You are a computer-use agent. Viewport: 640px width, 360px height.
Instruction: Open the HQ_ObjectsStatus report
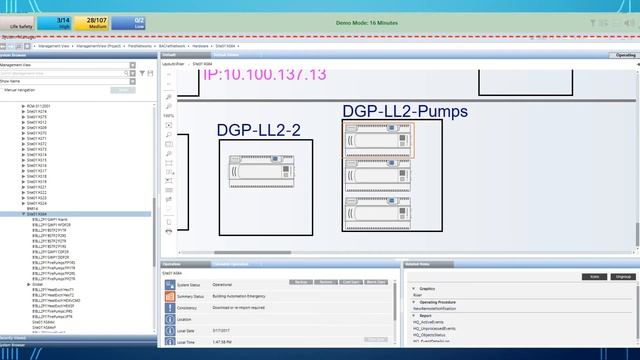click(429, 335)
